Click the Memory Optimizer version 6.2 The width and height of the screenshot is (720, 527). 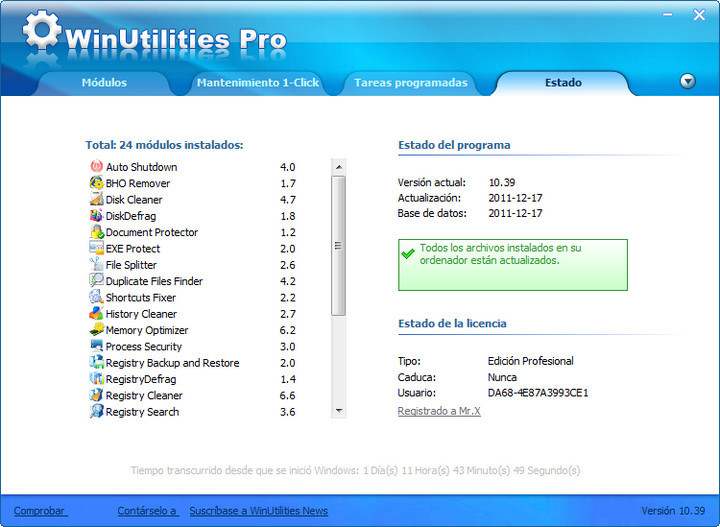(288, 330)
